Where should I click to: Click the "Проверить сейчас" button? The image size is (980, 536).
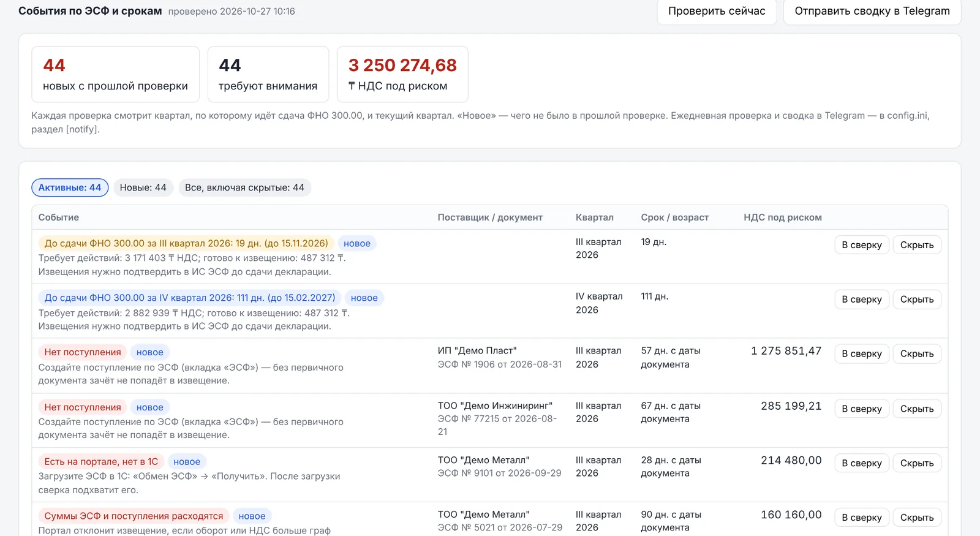tap(717, 12)
